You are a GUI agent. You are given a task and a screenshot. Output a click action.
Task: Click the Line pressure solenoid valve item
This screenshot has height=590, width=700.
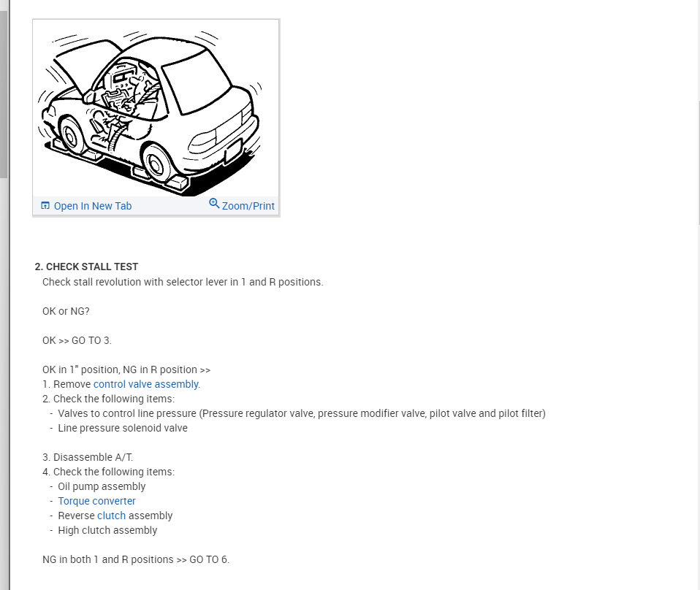(122, 428)
